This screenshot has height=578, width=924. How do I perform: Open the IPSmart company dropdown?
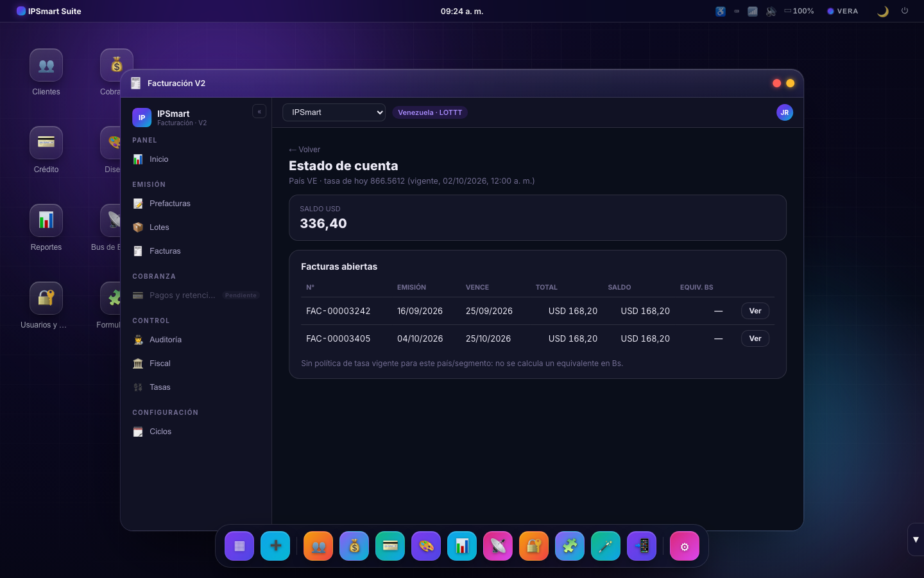tap(334, 112)
